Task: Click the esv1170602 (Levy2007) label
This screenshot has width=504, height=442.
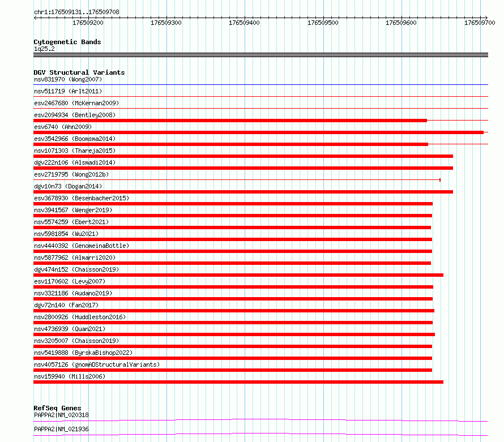Action: (x=70, y=281)
